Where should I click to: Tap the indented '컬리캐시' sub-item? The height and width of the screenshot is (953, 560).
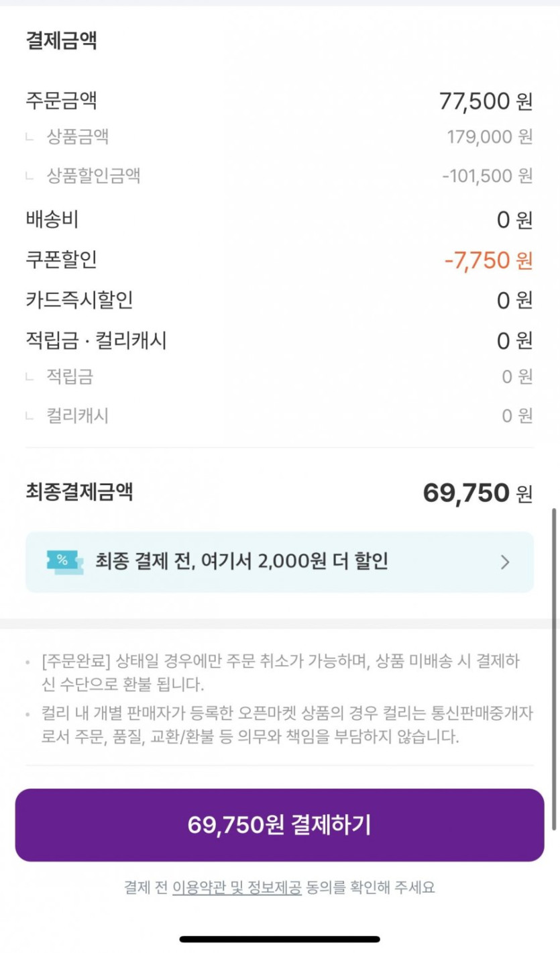click(77, 416)
